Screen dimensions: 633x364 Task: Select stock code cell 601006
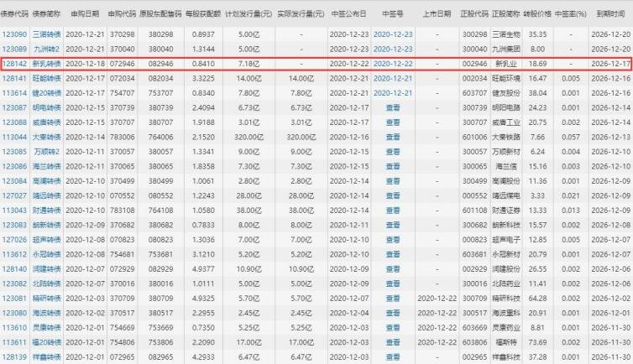click(475, 137)
